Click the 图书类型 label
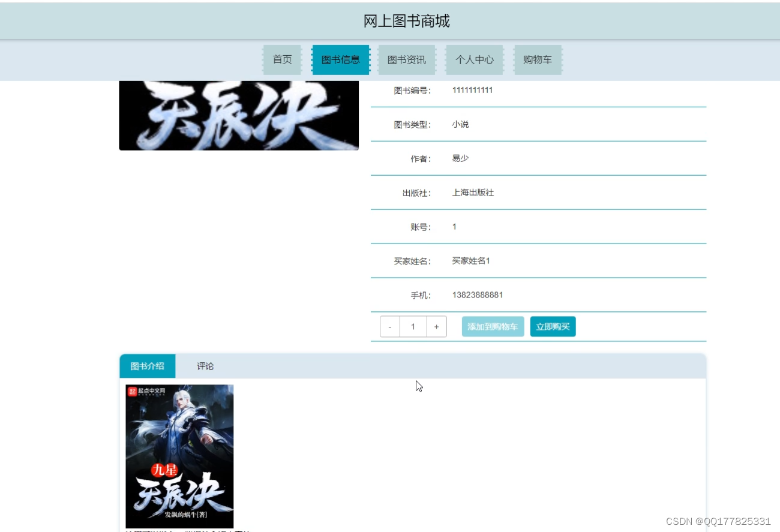Viewport: 780px width, 532px height. pos(412,125)
